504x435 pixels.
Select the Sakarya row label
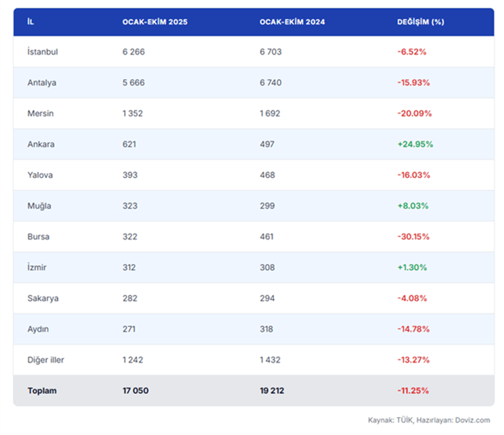43,298
